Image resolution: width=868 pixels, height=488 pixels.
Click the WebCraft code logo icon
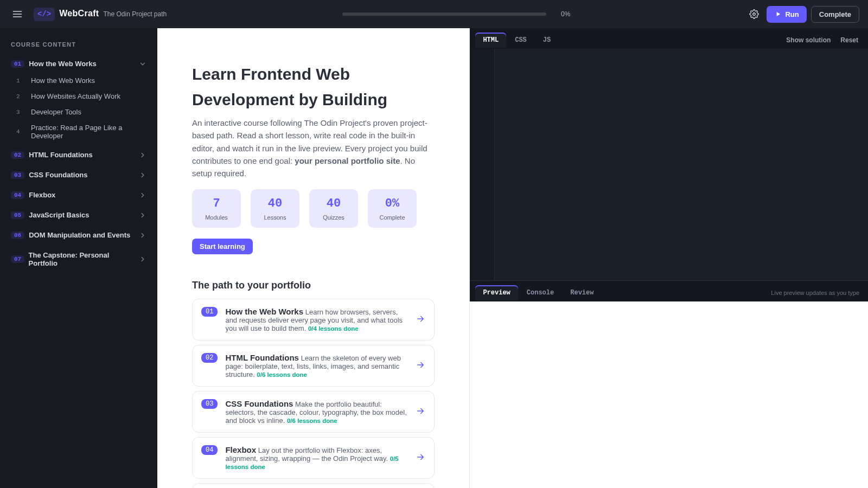coord(44,14)
